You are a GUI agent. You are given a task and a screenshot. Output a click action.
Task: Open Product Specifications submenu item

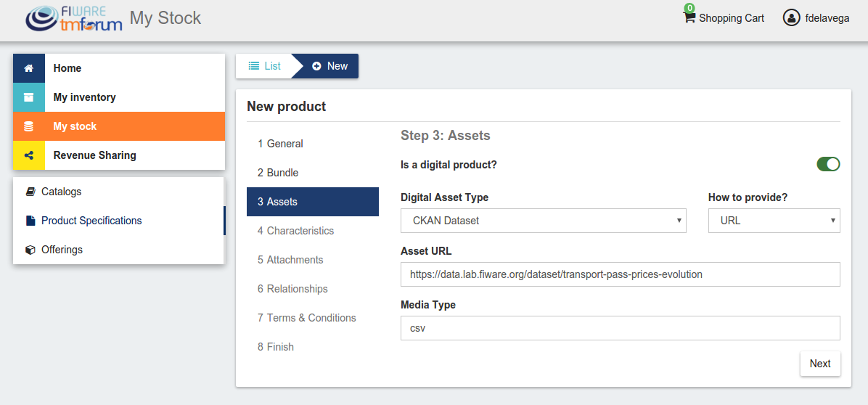click(x=118, y=221)
